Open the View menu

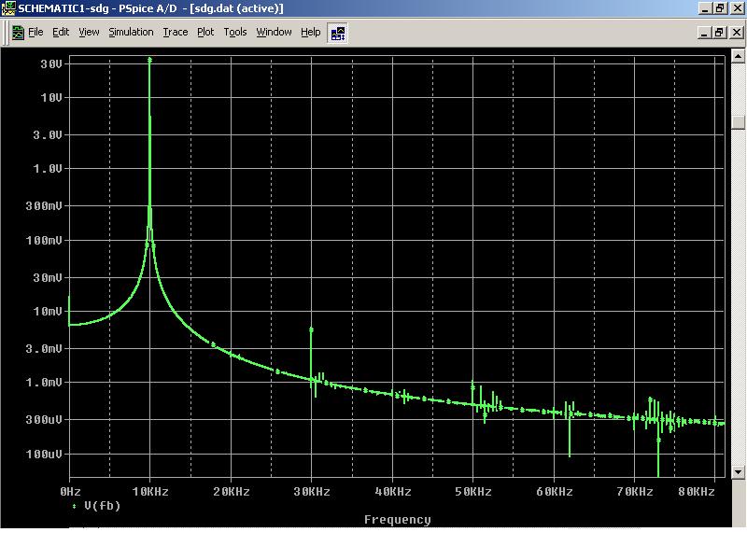coord(89,32)
